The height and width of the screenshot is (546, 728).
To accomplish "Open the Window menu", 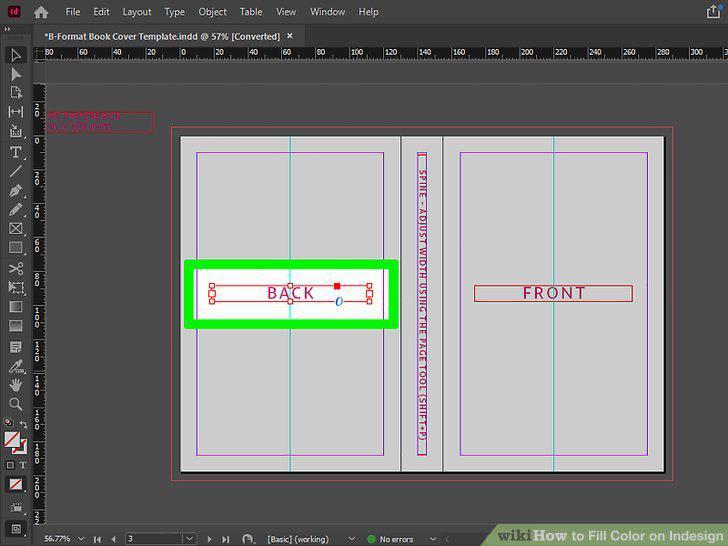I will point(327,12).
